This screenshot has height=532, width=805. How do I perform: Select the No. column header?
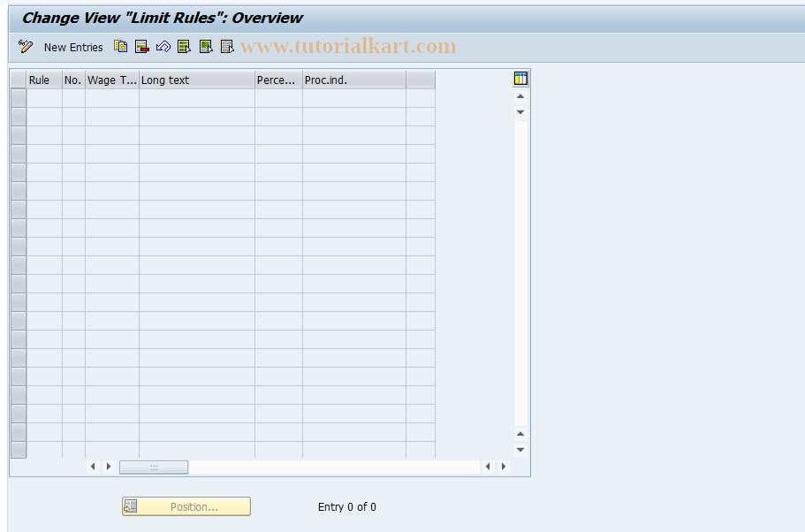73,80
